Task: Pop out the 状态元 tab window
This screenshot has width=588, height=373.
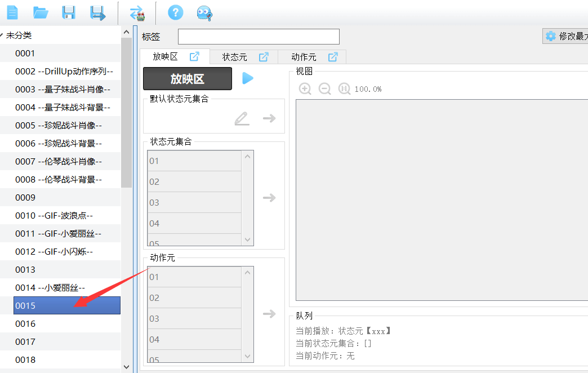Action: tap(264, 57)
